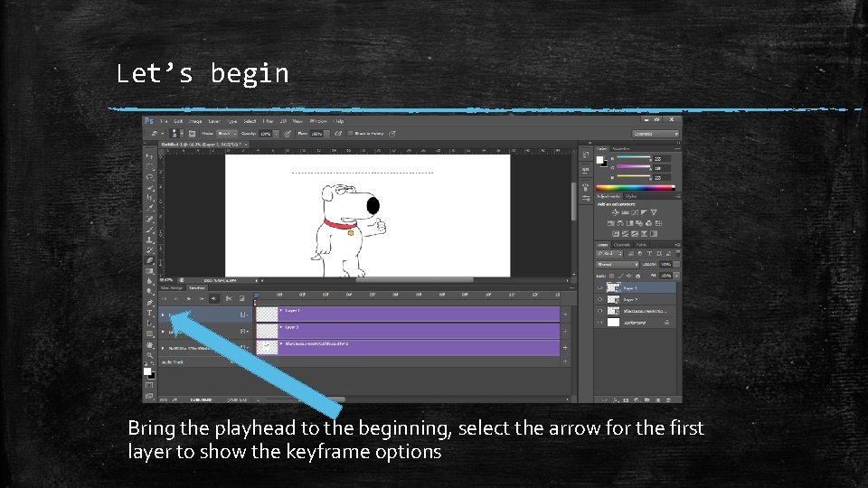This screenshot has height=488, width=868.
Task: Go to first frame of timeline
Action: pyautogui.click(x=164, y=299)
